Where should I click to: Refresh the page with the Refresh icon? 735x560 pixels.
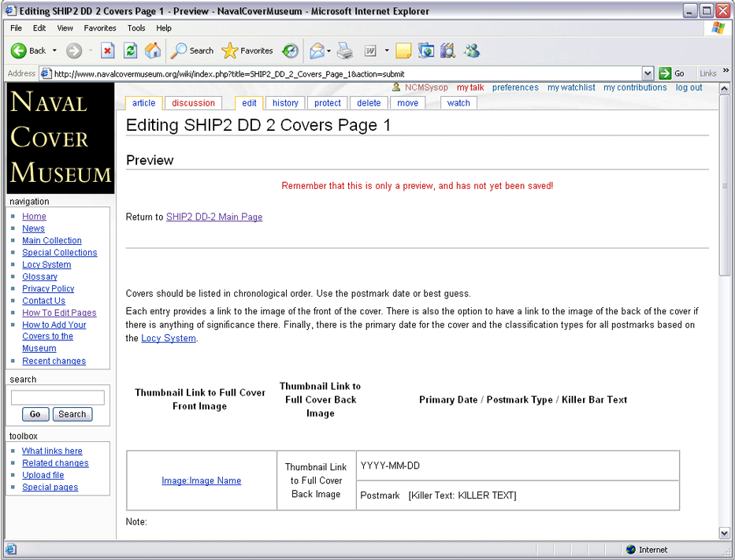click(131, 50)
